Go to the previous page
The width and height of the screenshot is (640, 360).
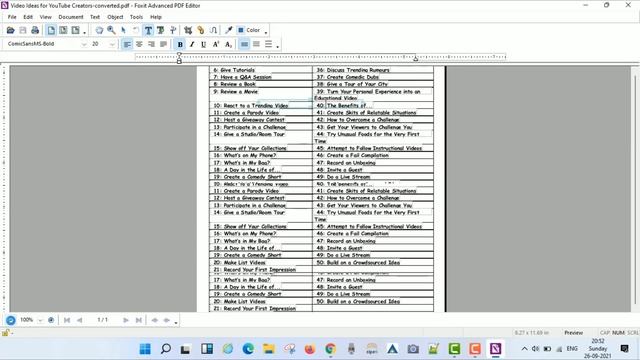pyautogui.click(x=79, y=320)
